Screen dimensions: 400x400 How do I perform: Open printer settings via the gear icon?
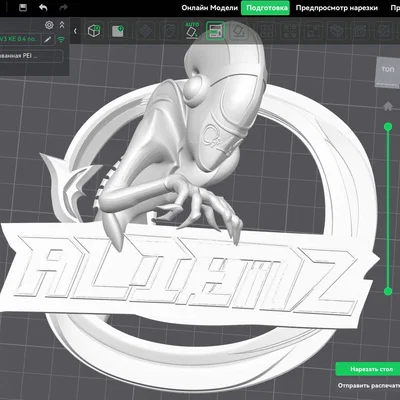pos(49,25)
